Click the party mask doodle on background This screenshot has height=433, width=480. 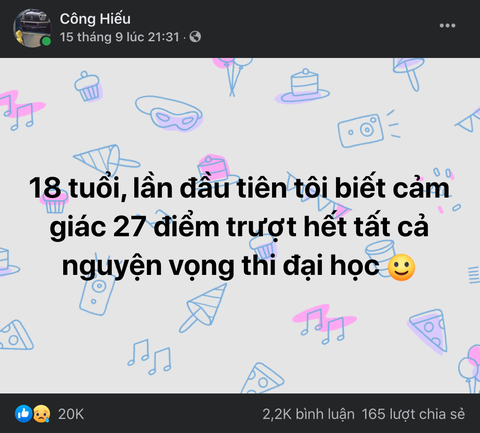[x=169, y=113]
